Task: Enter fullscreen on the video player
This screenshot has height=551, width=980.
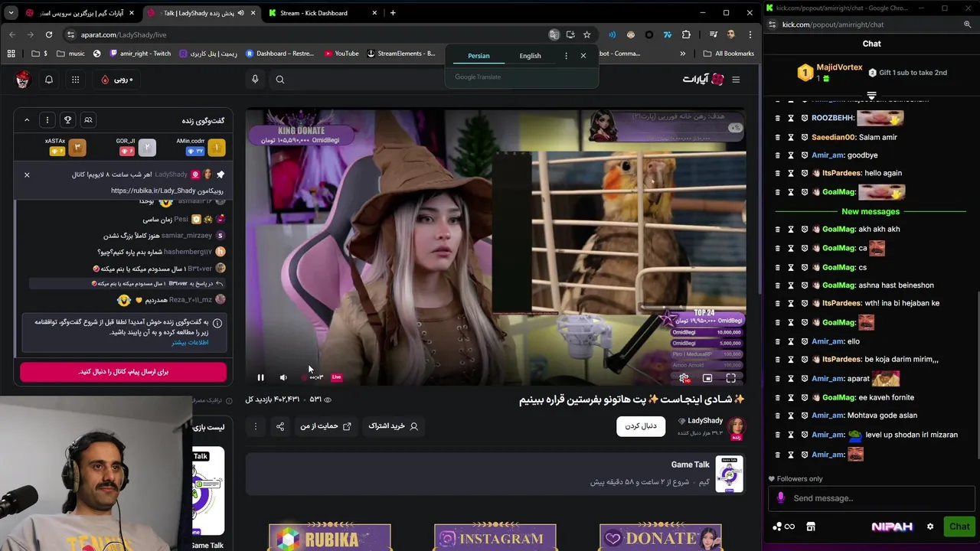Action: [731, 377]
